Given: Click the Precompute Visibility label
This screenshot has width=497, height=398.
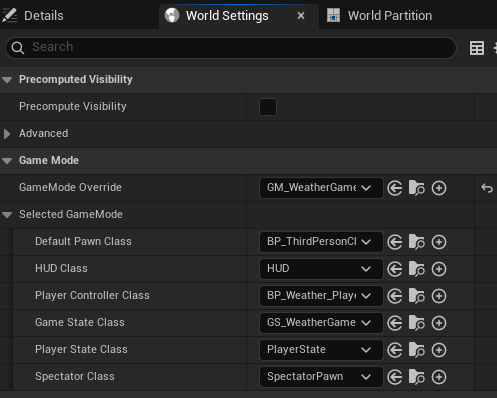Looking at the screenshot, I should click(x=73, y=106).
